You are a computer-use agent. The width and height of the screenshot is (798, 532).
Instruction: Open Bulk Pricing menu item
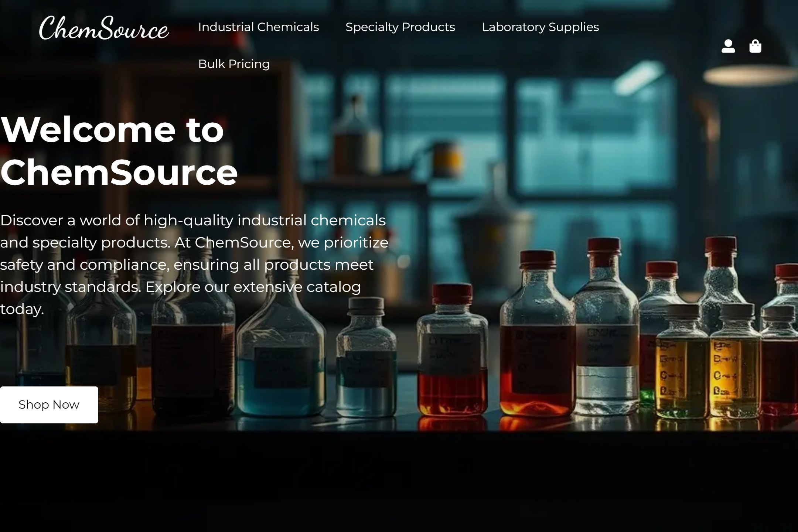(x=234, y=64)
